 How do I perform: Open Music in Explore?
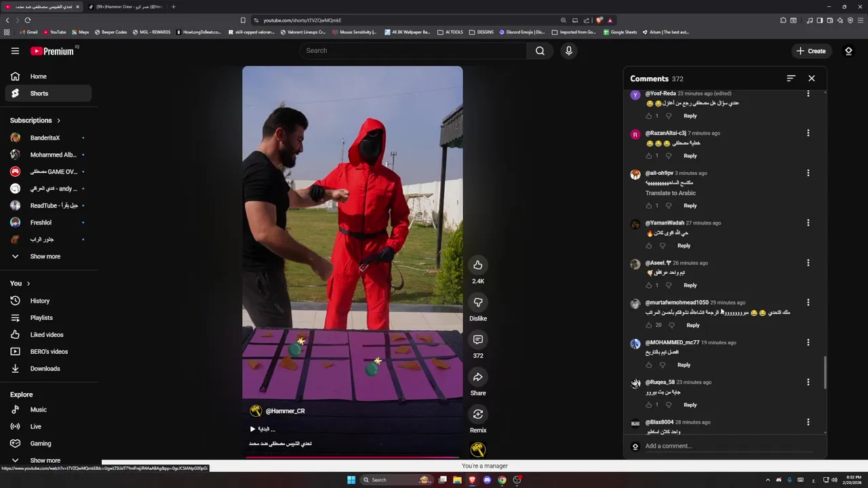click(x=47, y=409)
